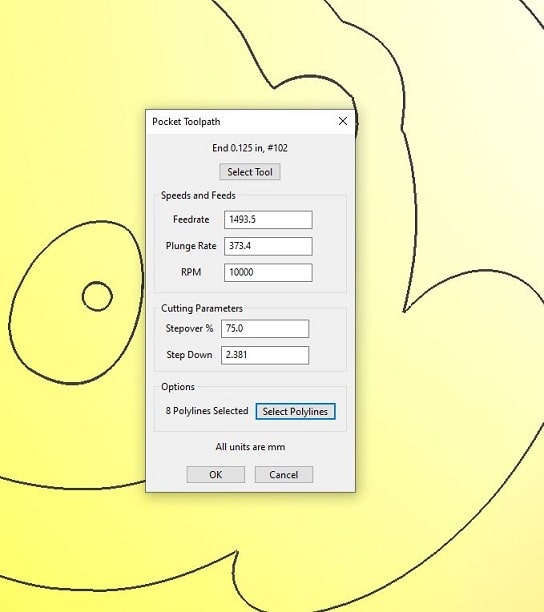Close the Pocket Toolpath dialog with X
The width and height of the screenshot is (544, 612).
(x=343, y=121)
